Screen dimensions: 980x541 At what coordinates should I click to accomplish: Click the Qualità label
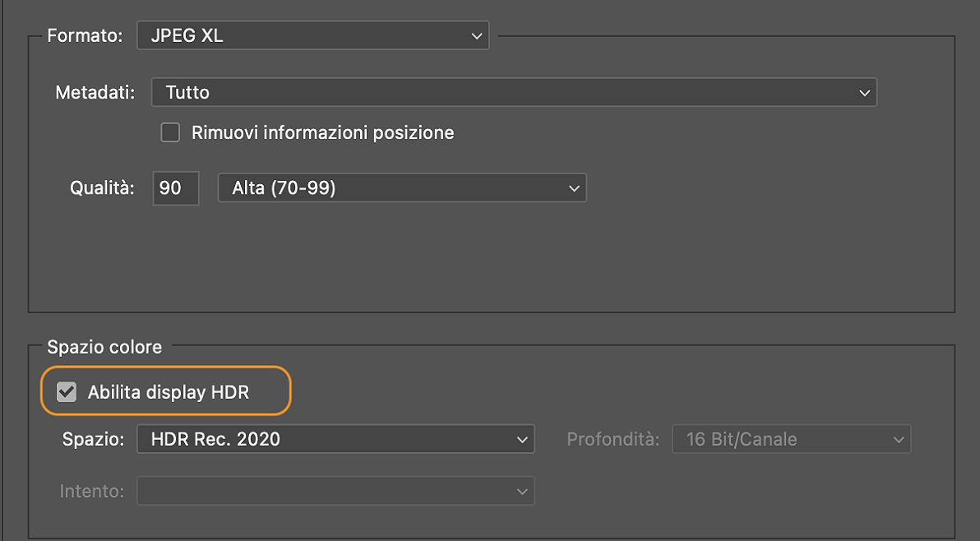click(103, 187)
